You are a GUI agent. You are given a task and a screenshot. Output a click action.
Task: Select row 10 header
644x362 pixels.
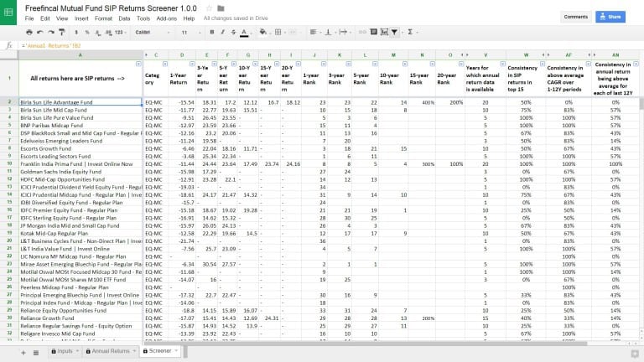click(9, 163)
